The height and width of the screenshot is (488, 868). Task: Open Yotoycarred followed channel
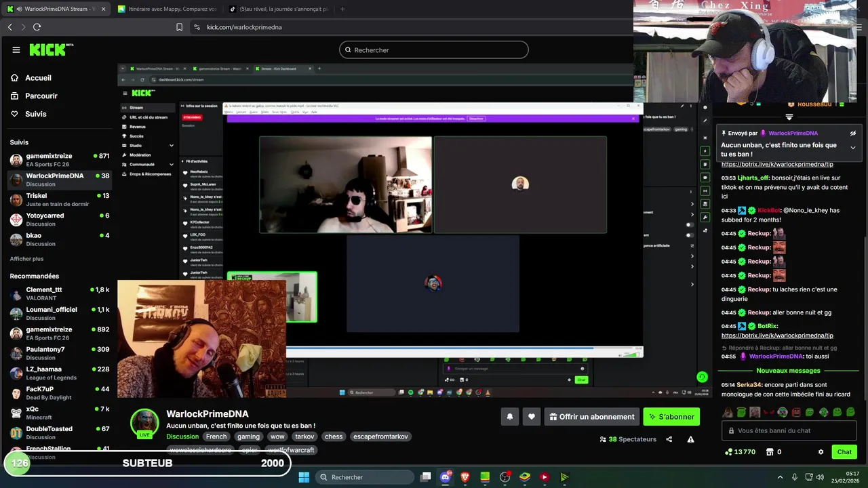(60, 219)
